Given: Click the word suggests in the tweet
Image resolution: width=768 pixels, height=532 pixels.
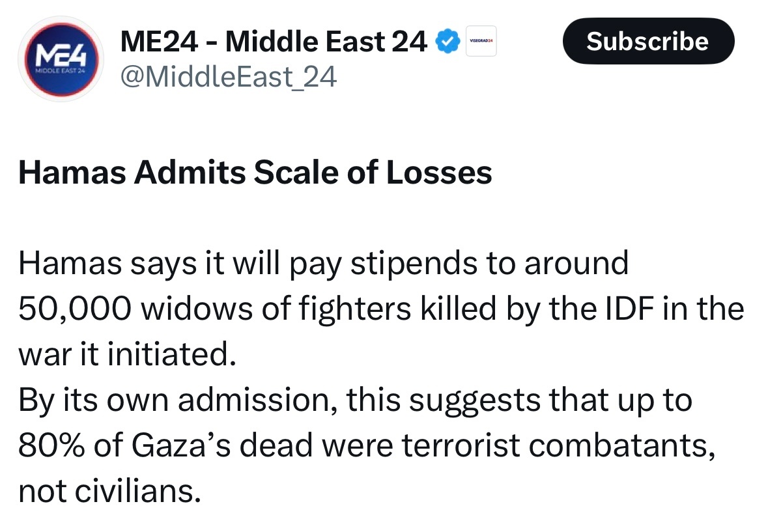Looking at the screenshot, I should click(475, 401).
